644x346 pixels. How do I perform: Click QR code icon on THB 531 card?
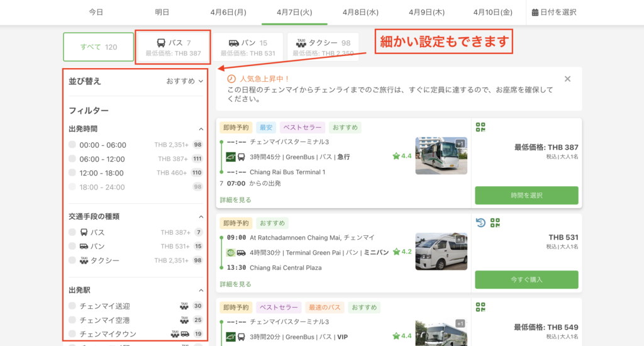click(x=495, y=223)
